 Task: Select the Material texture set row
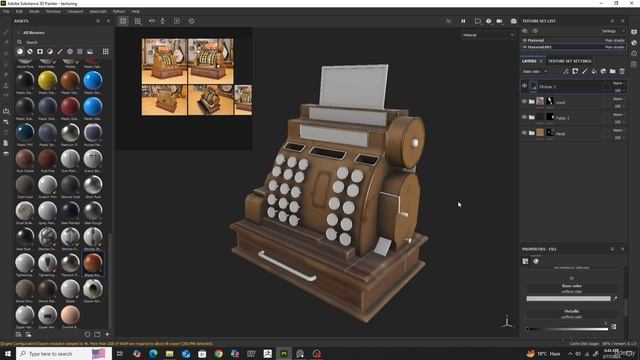[x=573, y=40]
